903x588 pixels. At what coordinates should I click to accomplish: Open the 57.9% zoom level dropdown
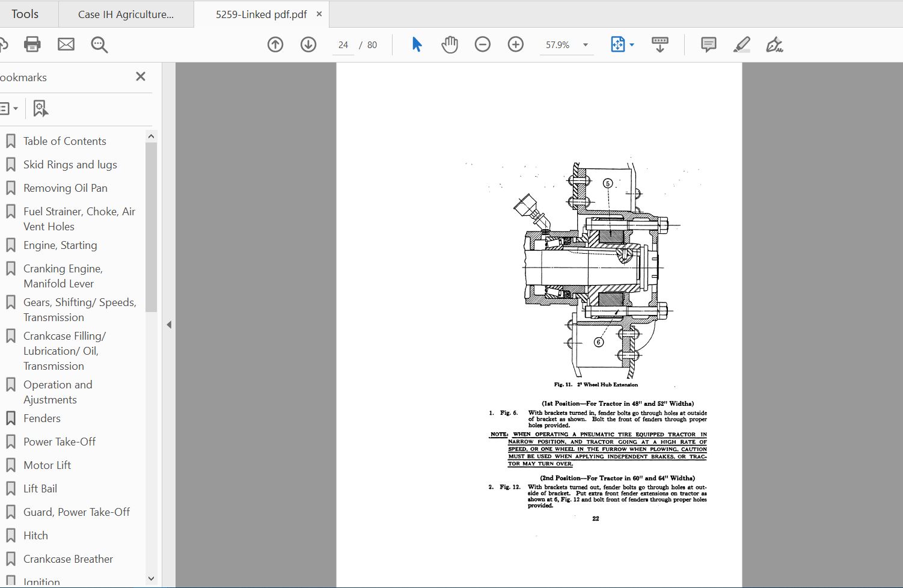pos(585,45)
